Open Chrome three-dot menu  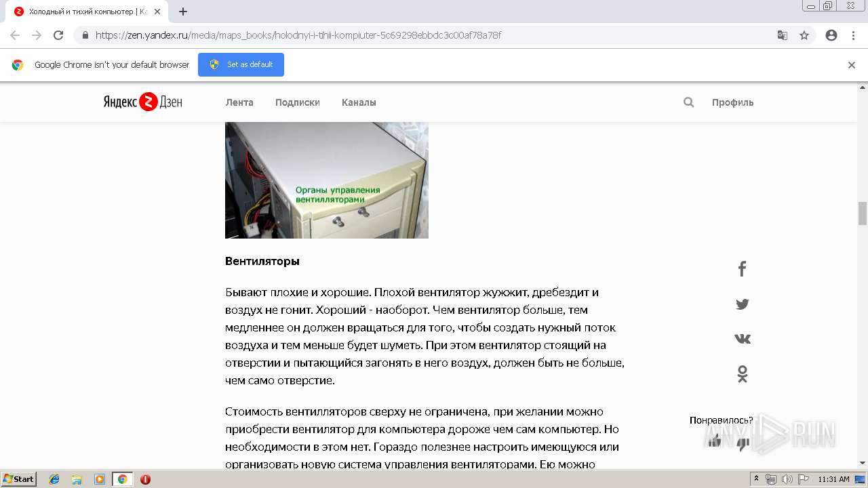click(x=853, y=35)
